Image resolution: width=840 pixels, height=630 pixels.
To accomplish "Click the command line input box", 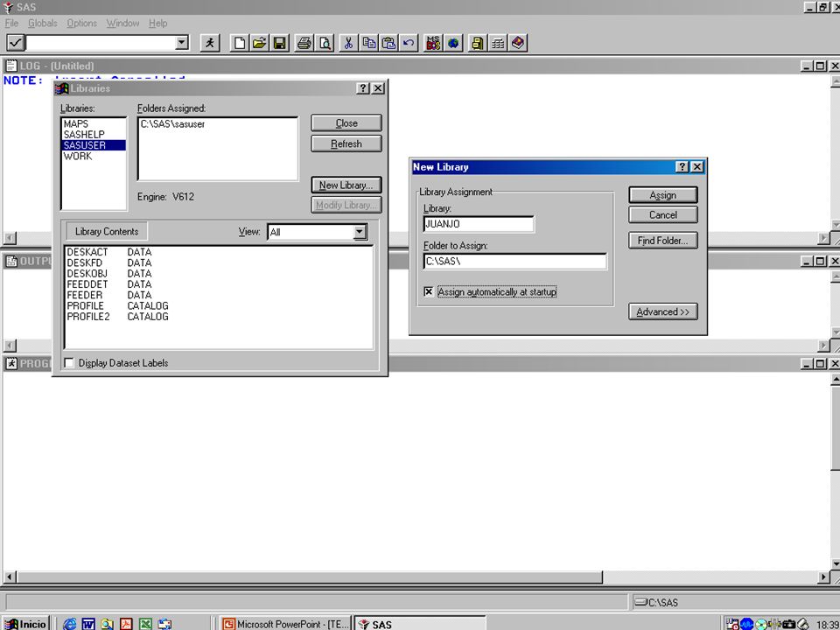I will (x=101, y=42).
